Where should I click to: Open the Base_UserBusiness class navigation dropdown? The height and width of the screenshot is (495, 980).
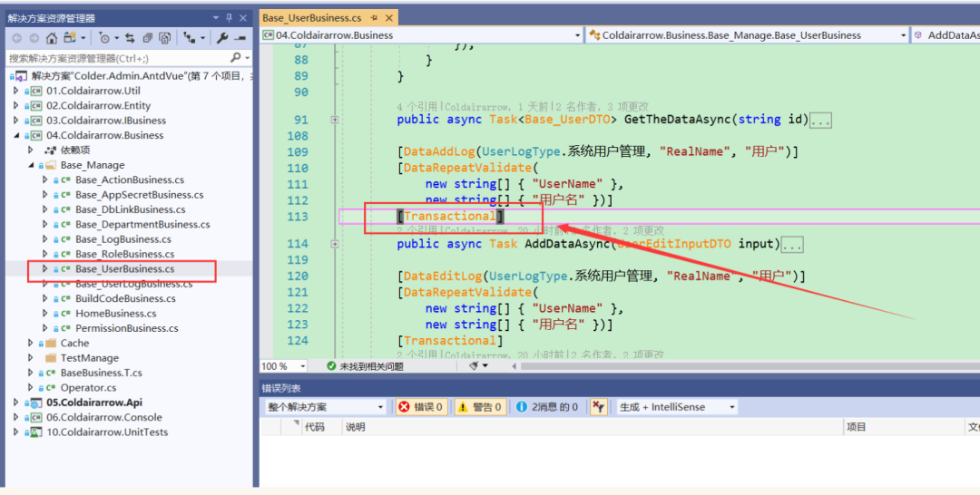(x=748, y=35)
